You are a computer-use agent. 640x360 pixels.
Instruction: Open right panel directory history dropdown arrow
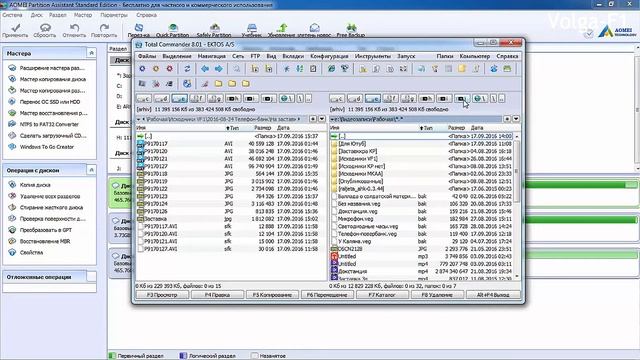point(516,119)
